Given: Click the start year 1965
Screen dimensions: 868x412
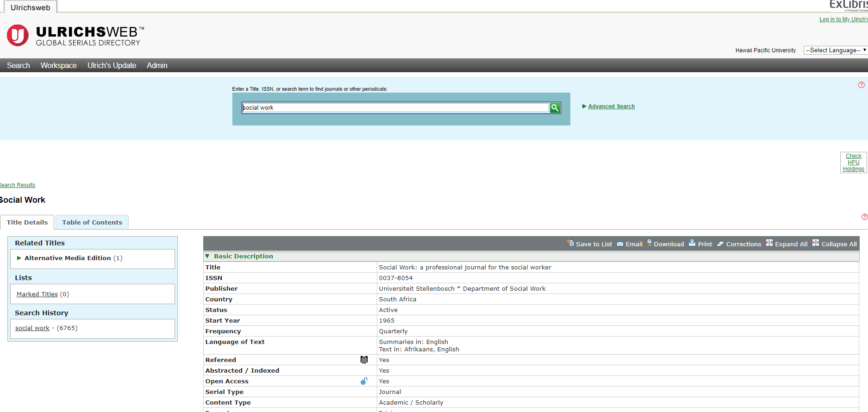Looking at the screenshot, I should coord(387,320).
